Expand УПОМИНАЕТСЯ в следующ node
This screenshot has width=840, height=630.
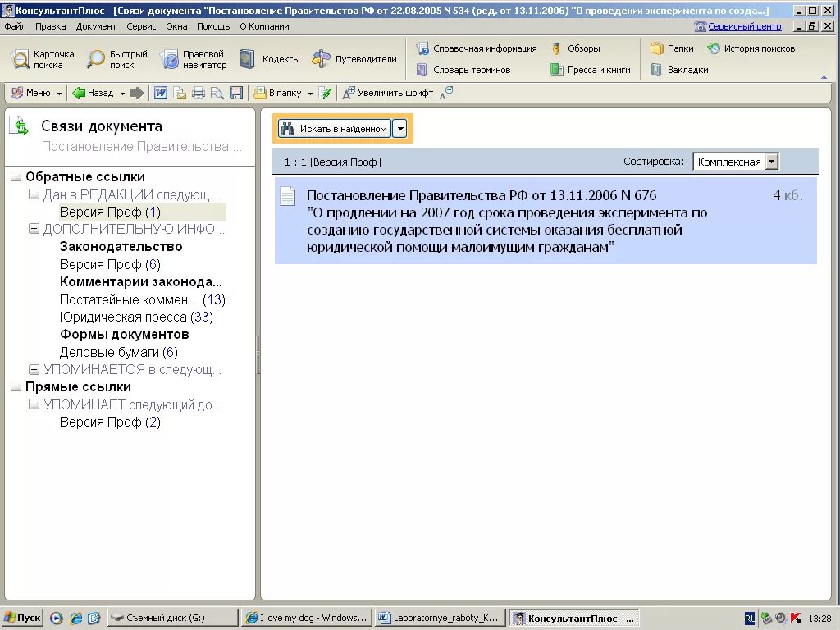coord(34,369)
